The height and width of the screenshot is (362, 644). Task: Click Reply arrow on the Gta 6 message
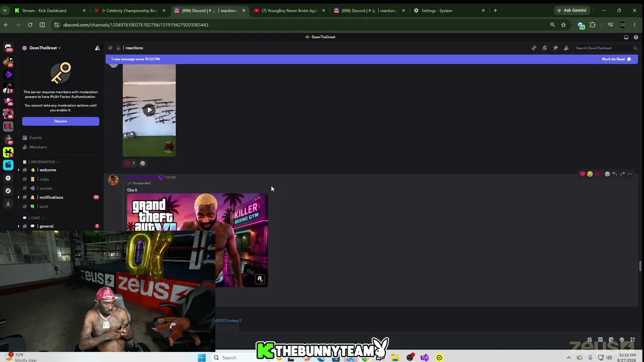pos(615,174)
